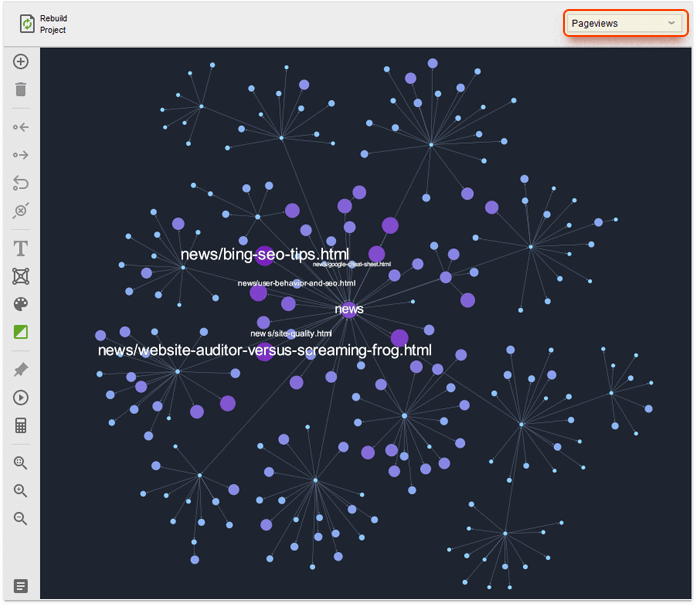Toggle the green dark/light theme swatch
The width and height of the screenshot is (696, 605).
[x=20, y=332]
